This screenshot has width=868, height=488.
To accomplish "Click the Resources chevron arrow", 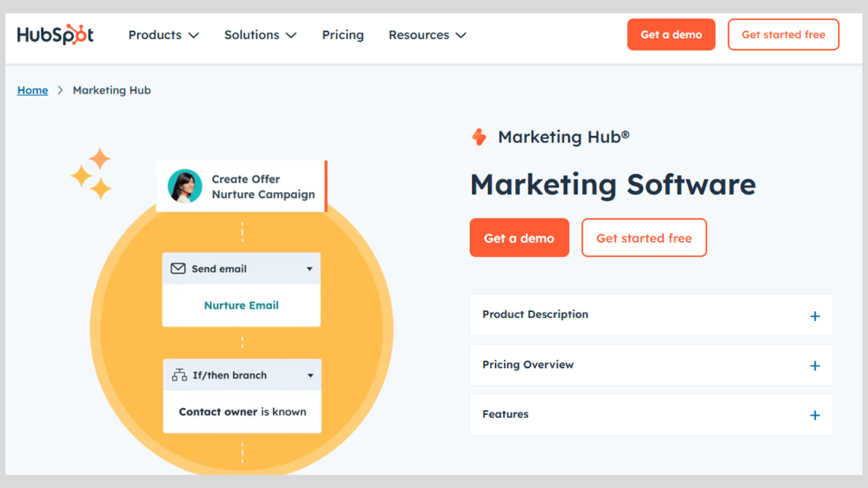I will click(461, 35).
